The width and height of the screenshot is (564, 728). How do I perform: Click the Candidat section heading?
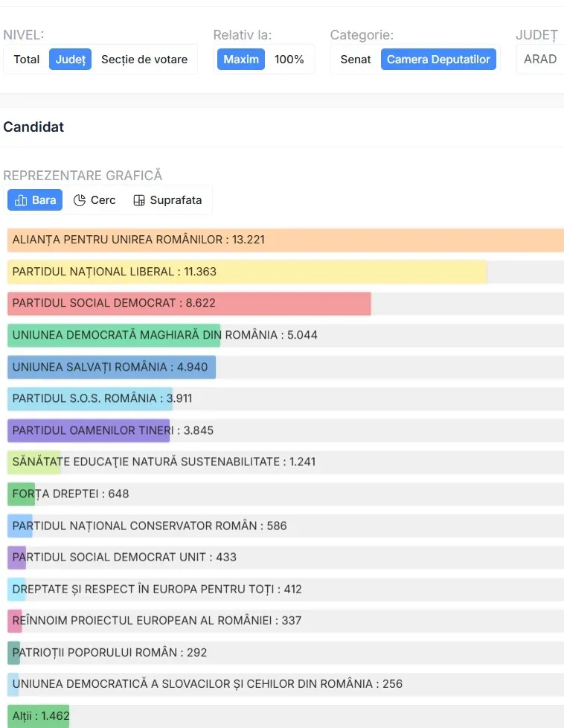pos(33,127)
